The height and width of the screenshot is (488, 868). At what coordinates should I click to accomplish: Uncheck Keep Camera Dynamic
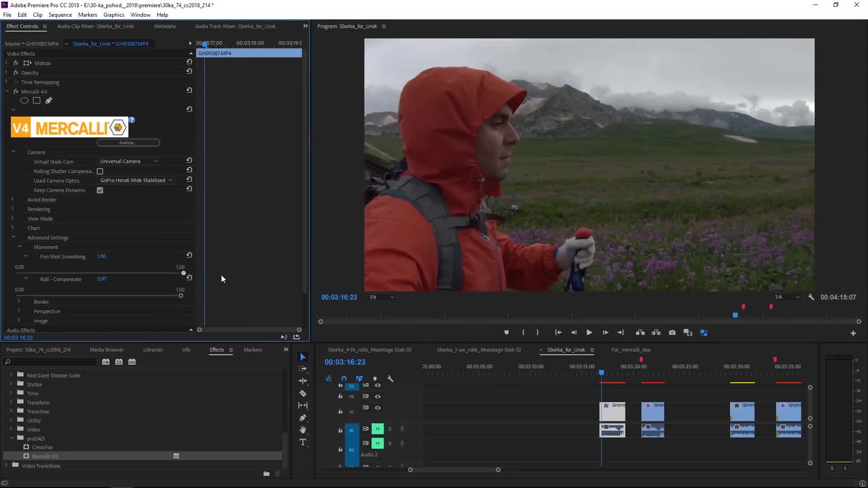tap(100, 190)
